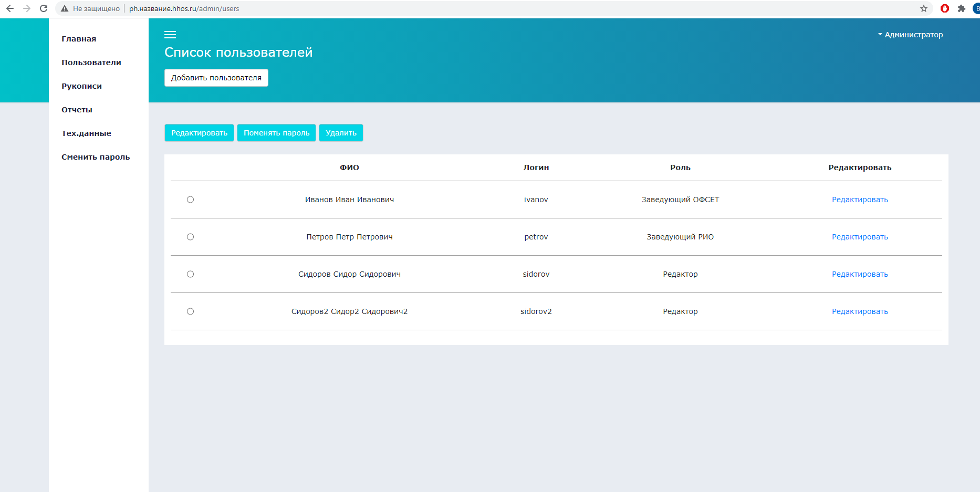Click the name Сидоров2 Сидор2 Сидорович2
Screen dimensions: 980x492
coord(349,311)
